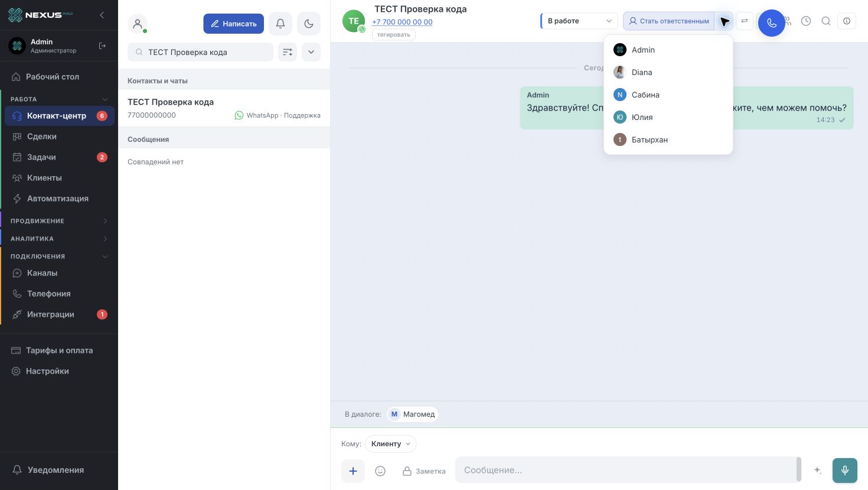Open Интеграции in the sidebar
The image size is (868, 490).
tap(59, 314)
